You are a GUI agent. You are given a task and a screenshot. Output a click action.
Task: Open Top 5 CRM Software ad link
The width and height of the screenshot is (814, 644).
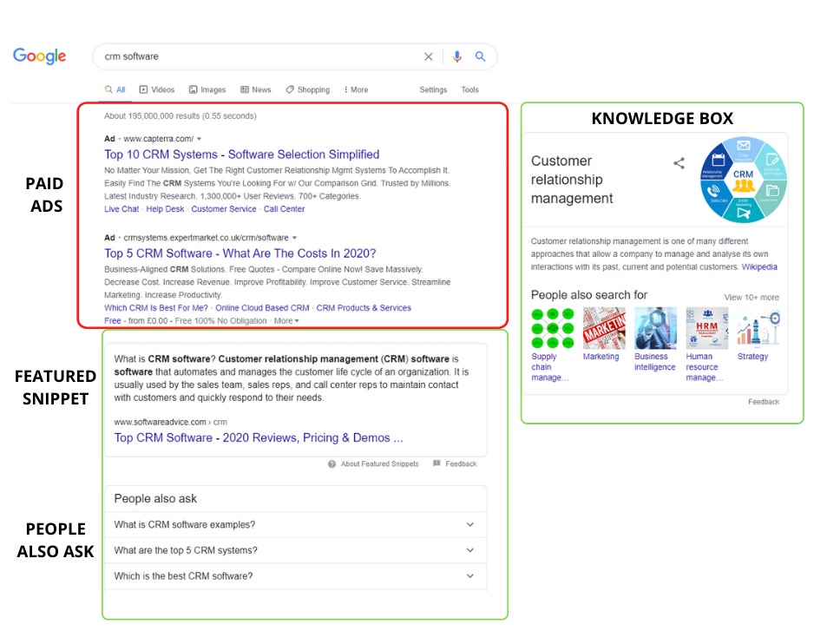pyautogui.click(x=240, y=253)
